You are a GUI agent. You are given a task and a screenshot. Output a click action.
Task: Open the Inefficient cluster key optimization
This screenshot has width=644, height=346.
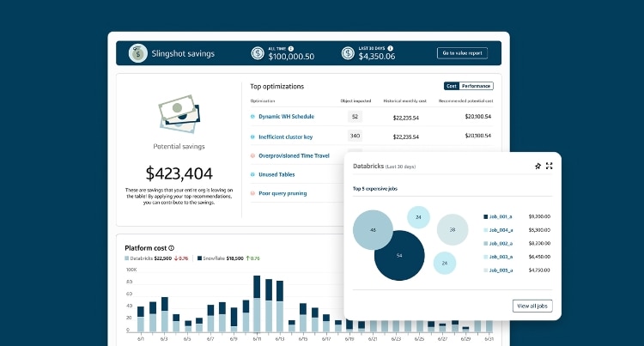287,136
